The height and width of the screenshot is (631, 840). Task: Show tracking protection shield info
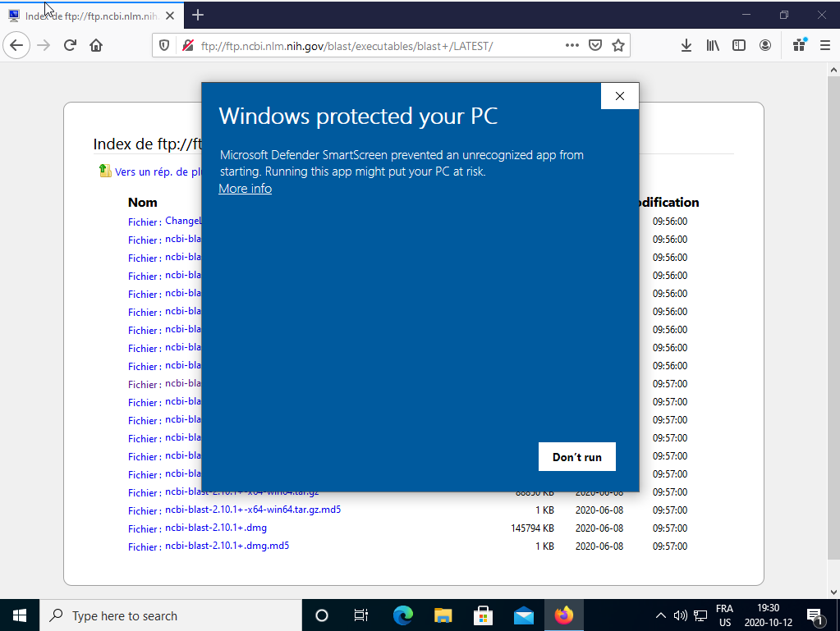click(164, 45)
